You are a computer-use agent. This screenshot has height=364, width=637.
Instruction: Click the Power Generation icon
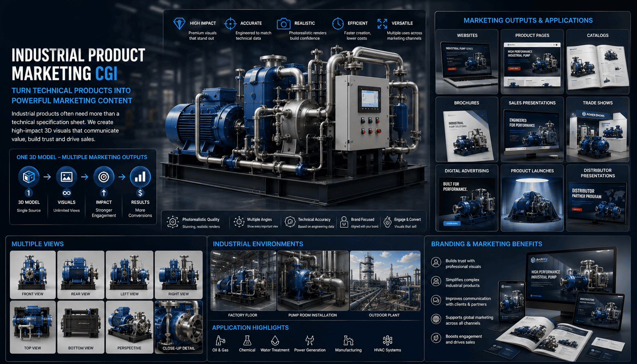click(309, 340)
